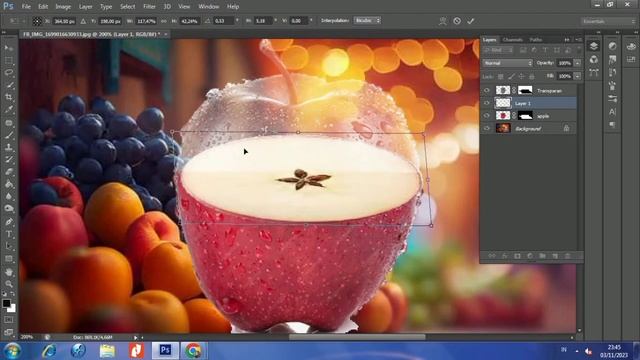Open the collapsed Layers panel icon
Screen dimensions: 640x360
pyautogui.click(x=594, y=46)
